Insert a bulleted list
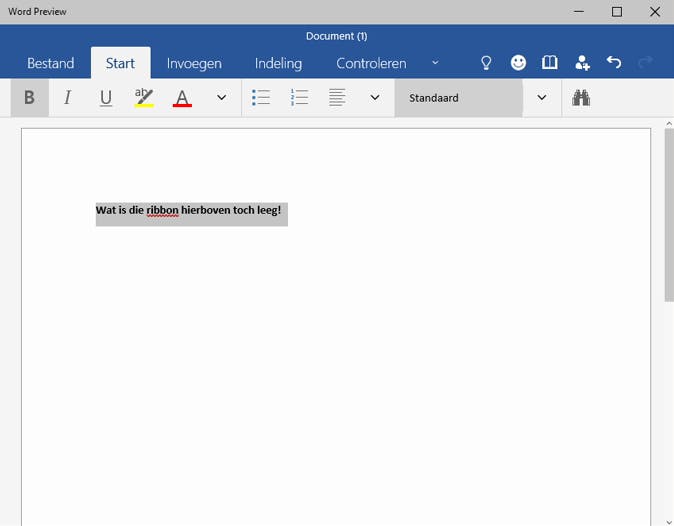Viewport: 674px width, 526px height. (x=261, y=98)
